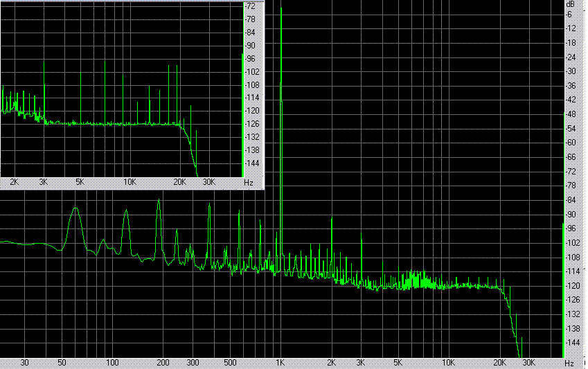Click the -6 dB scale label
Screen dimensions: 588x369
[569, 15]
